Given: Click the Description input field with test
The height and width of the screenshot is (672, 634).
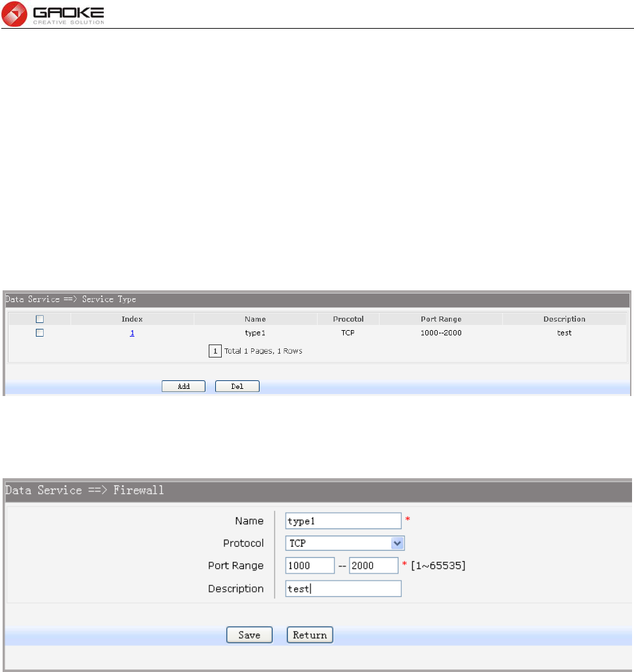Looking at the screenshot, I should coord(343,588).
